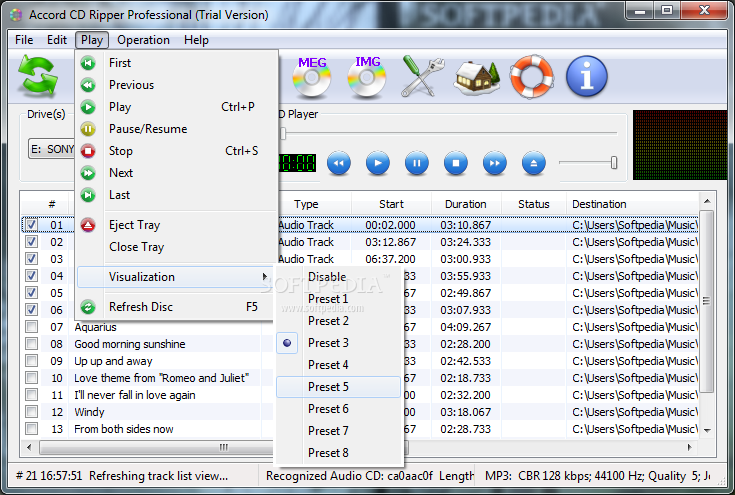Open settings with screwdriver and wrench icon
The image size is (735, 495).
point(423,77)
